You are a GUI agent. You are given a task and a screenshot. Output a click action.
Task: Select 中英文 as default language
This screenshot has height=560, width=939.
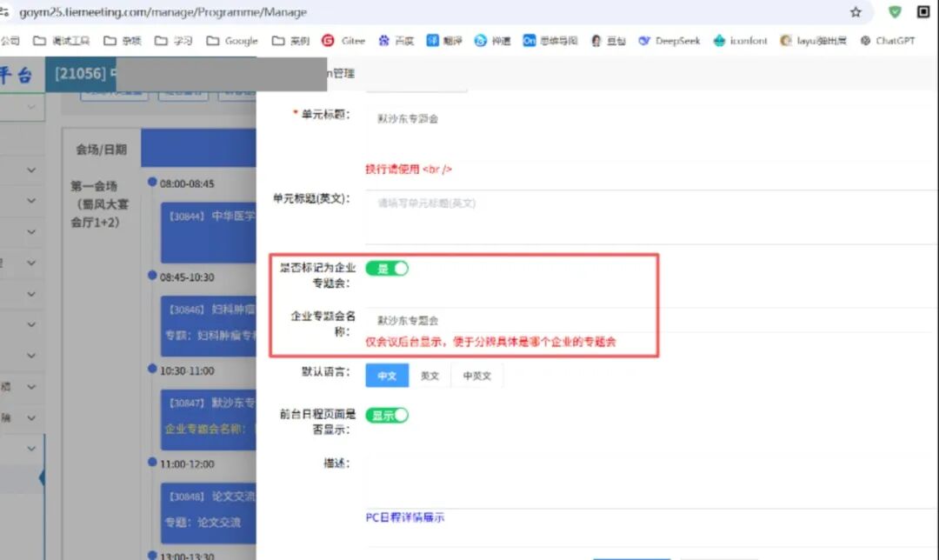coord(477,376)
